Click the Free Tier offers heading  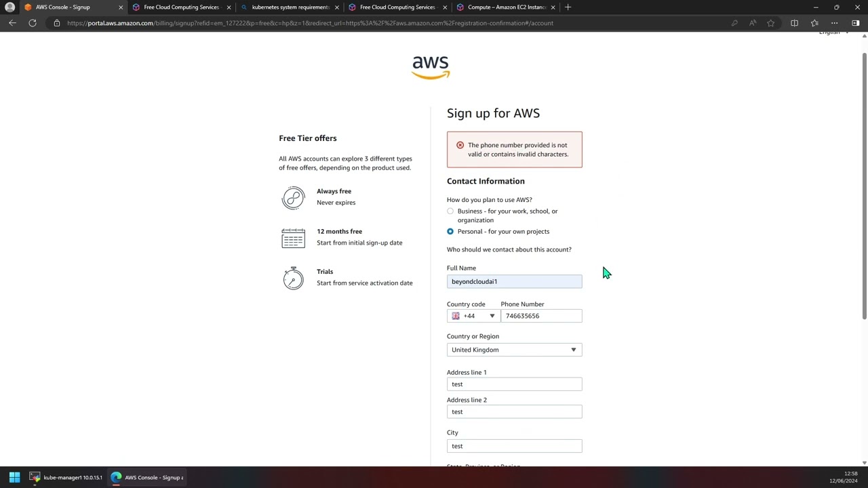coord(307,138)
